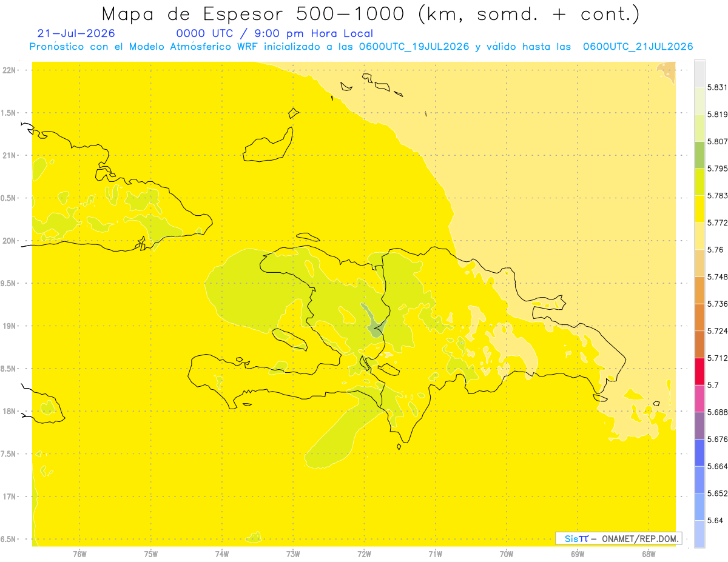728x562 pixels.
Task: Click the 'Pronóstico con el Modelo Atmósferico WRF' line
Action: (x=361, y=47)
